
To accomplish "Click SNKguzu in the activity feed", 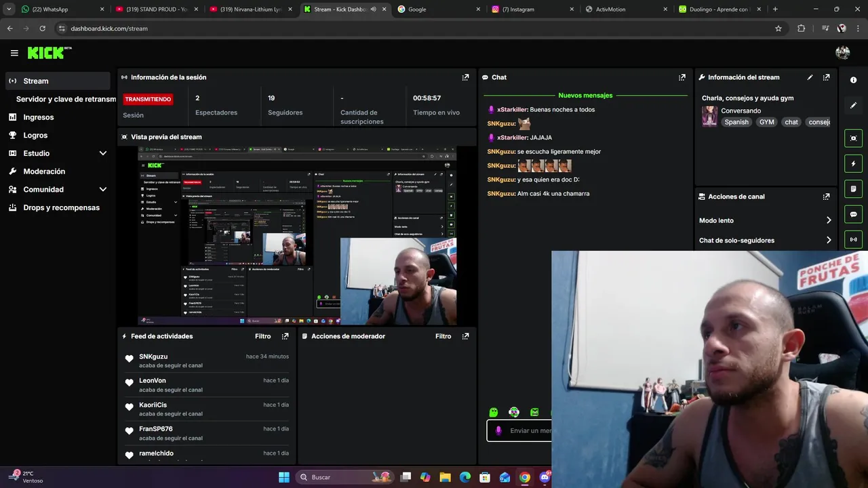I will tap(153, 357).
